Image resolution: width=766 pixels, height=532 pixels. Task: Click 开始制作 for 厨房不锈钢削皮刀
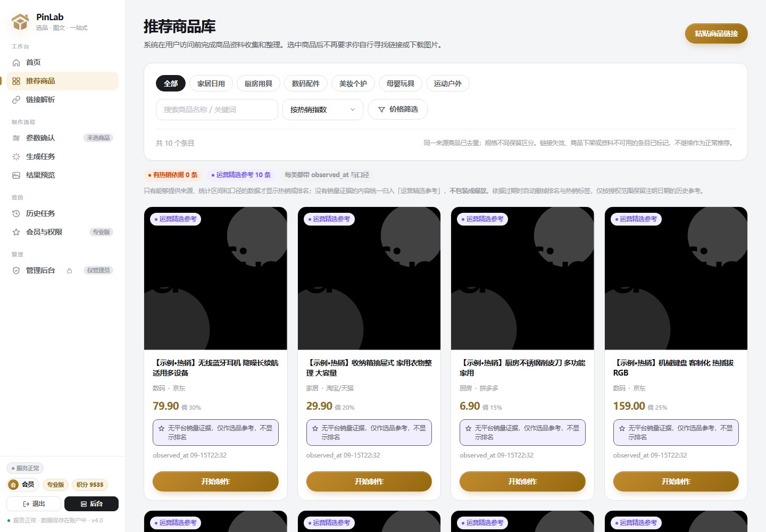(x=522, y=481)
